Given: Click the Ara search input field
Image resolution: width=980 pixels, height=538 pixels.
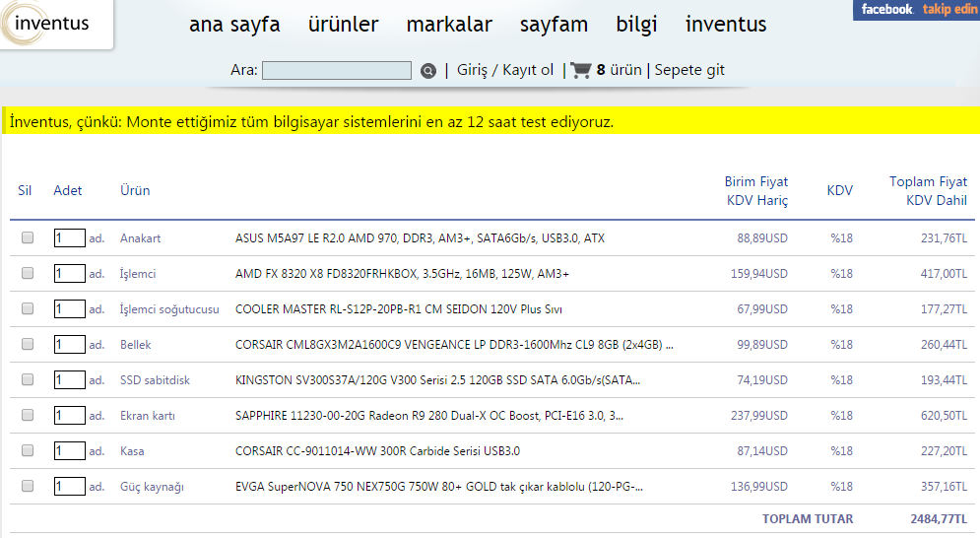Looking at the screenshot, I should [x=337, y=71].
